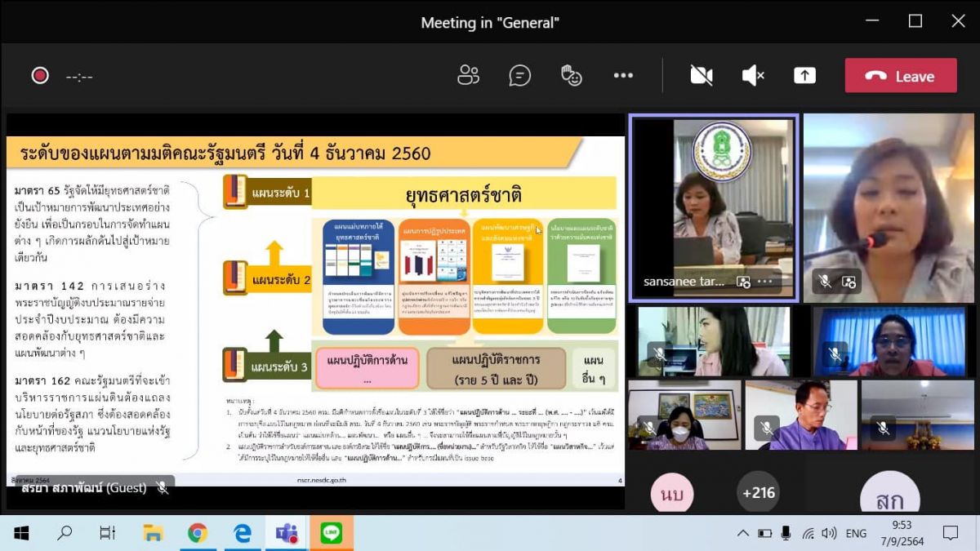
Task: Click the มาตรา 142 paragraph on the slide
Action: pyautogui.click(x=91, y=319)
